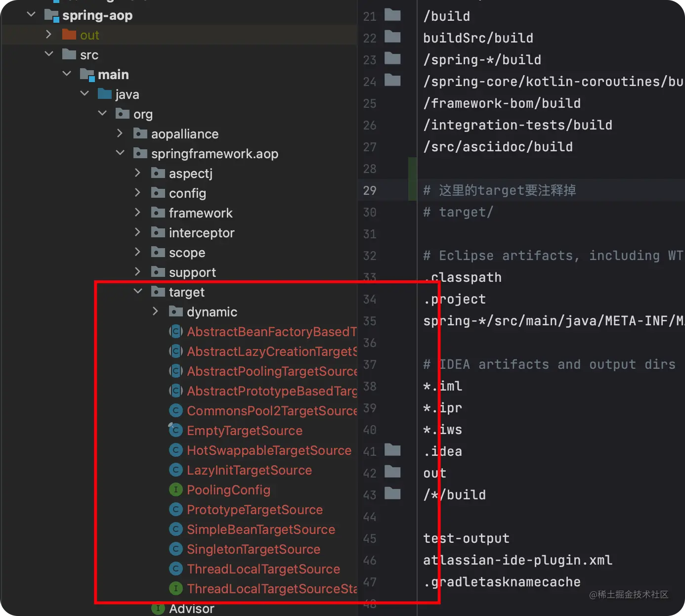Expand the config package chevron
Viewport: 685px width, 616px height.
click(137, 193)
